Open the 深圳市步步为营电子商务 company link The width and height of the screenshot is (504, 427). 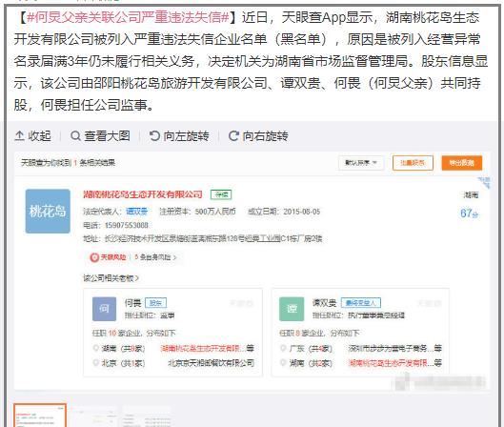pyautogui.click(x=395, y=348)
